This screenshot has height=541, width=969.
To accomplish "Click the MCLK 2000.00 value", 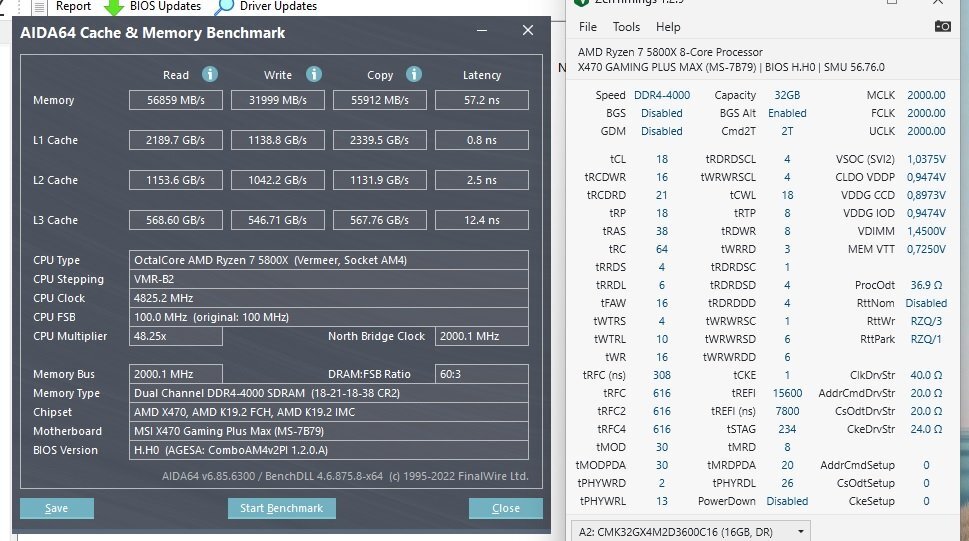I will point(926,95).
